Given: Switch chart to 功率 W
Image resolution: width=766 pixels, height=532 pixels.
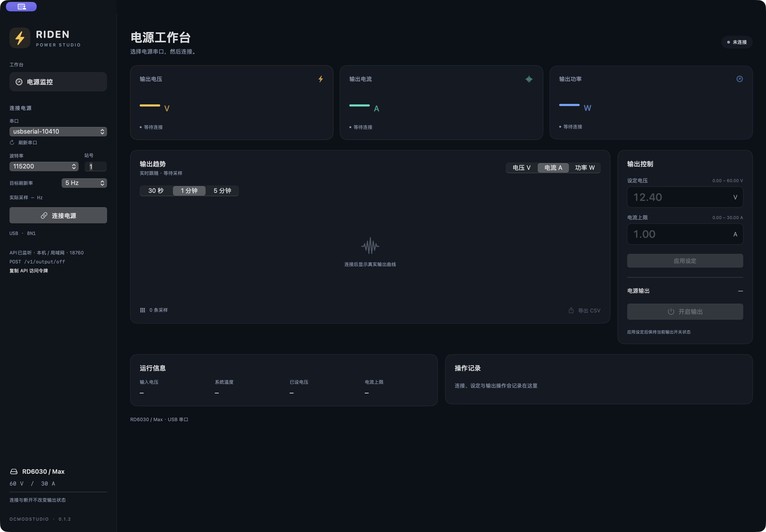Looking at the screenshot, I should [x=585, y=168].
